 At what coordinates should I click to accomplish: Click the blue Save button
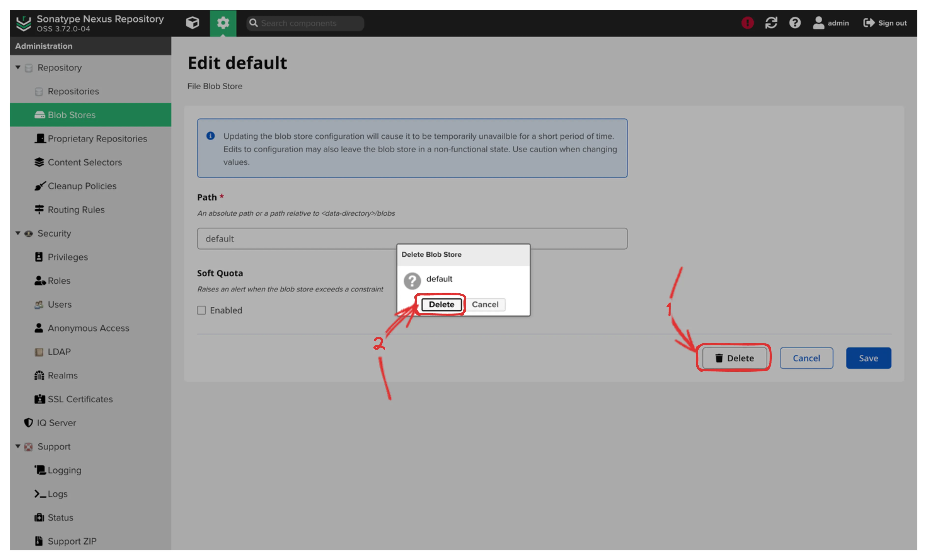pos(868,358)
